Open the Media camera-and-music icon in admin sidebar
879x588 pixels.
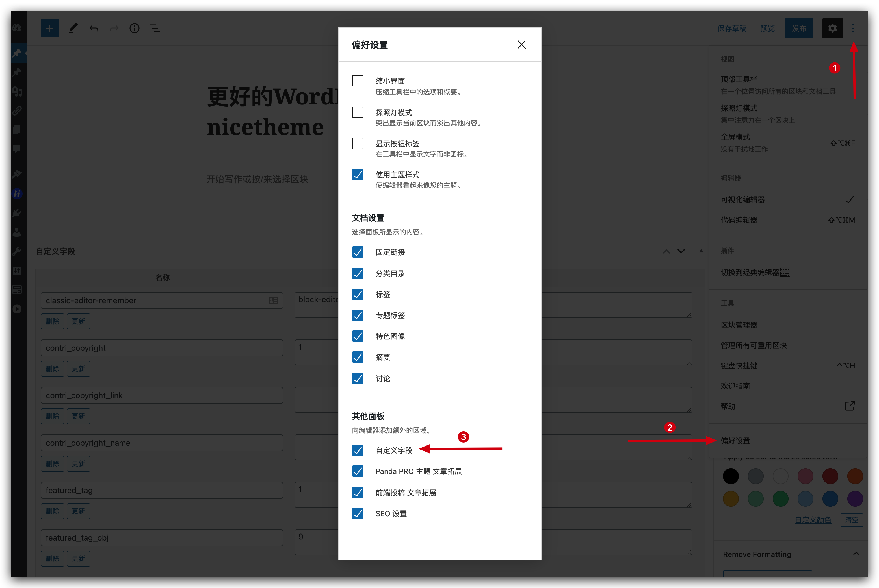click(17, 91)
